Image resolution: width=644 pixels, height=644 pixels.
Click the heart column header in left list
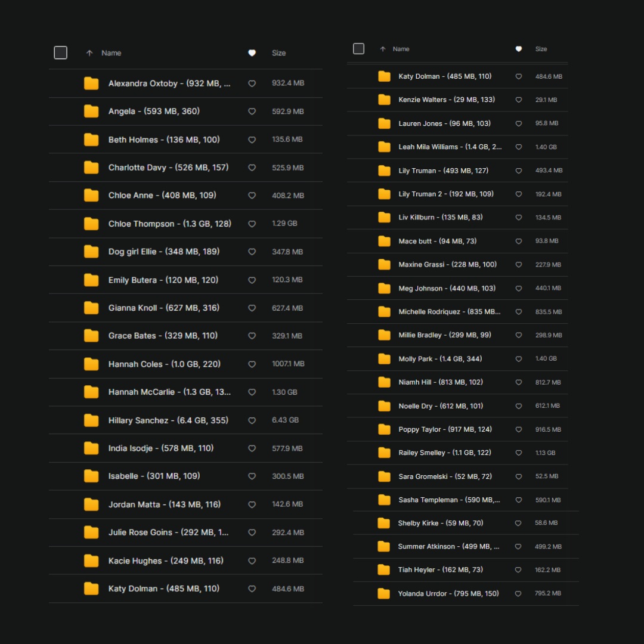click(x=252, y=53)
